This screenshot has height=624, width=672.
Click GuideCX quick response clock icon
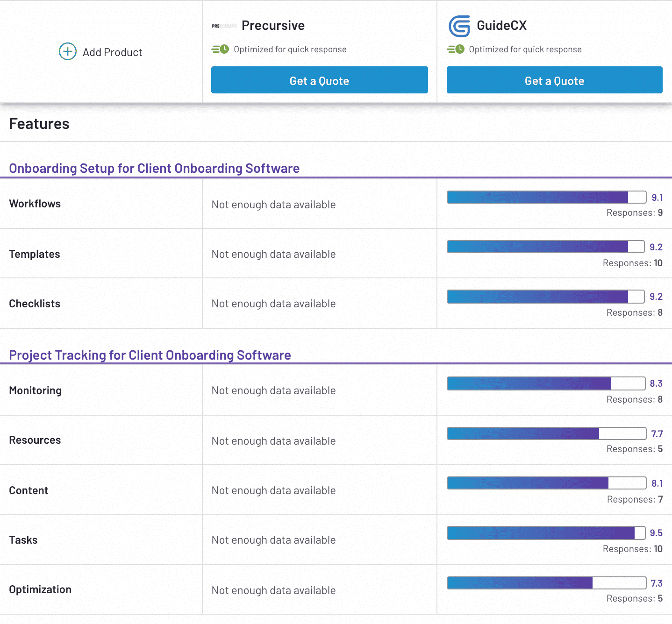(456, 49)
